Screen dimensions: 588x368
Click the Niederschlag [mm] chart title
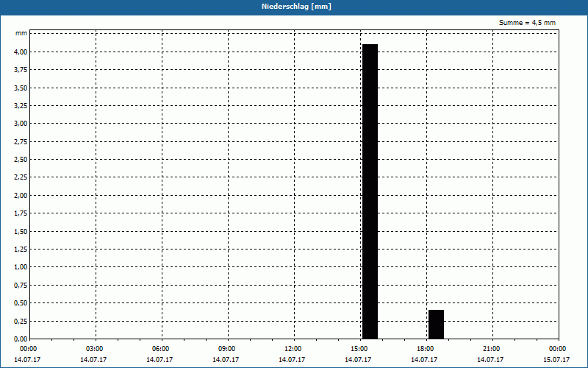coord(296,7)
